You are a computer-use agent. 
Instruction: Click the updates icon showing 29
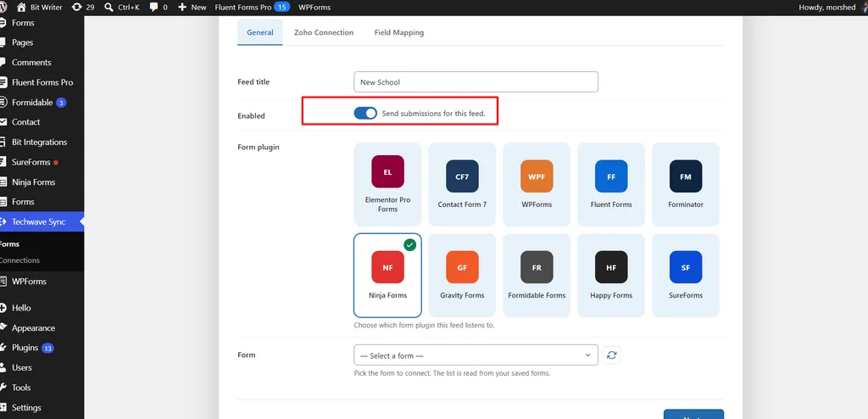coord(76,7)
